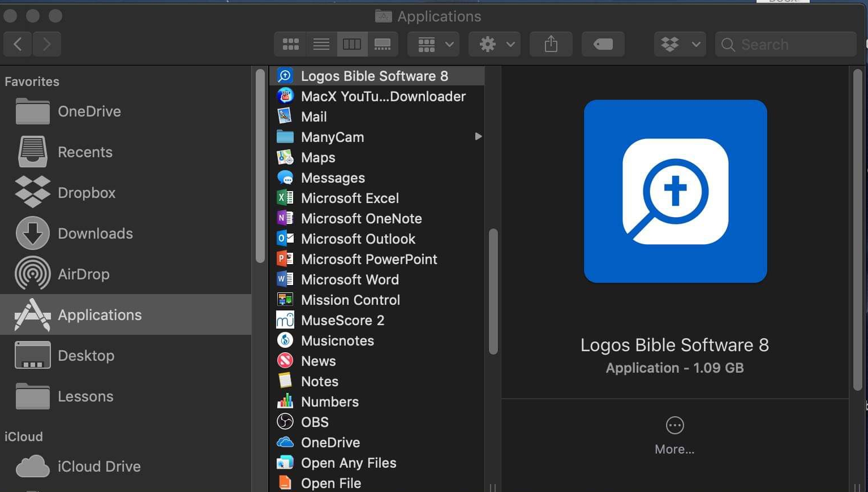Viewport: 868px width, 492px height.
Task: Select Dropbox in the sidebar
Action: point(126,193)
